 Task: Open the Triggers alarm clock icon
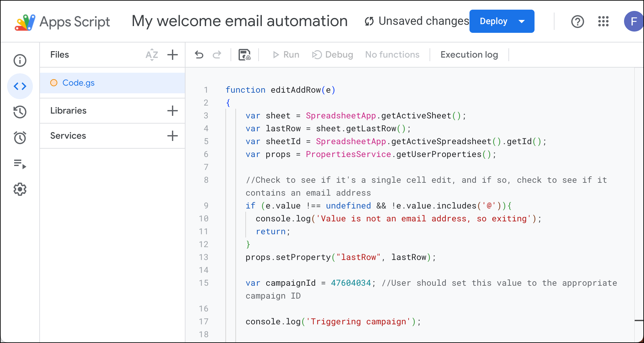[x=20, y=138]
